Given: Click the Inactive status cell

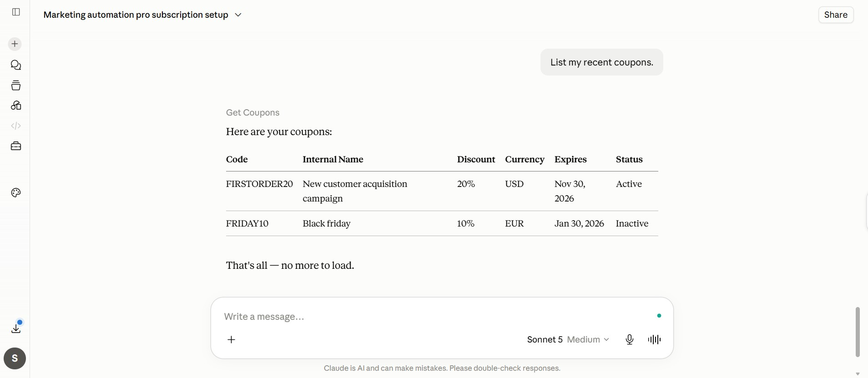Looking at the screenshot, I should point(632,223).
